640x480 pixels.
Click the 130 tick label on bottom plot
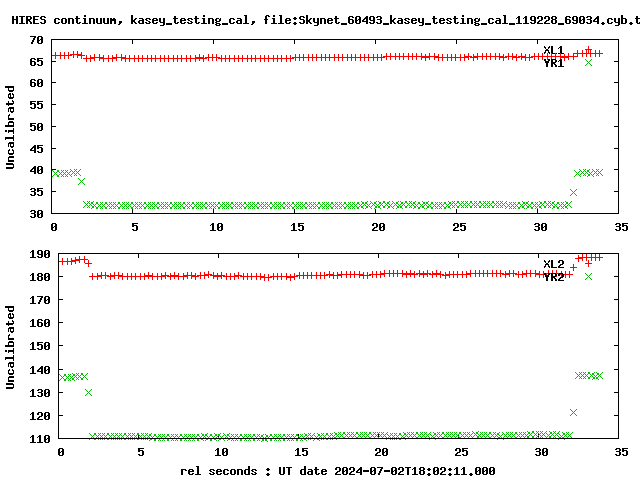(40, 393)
